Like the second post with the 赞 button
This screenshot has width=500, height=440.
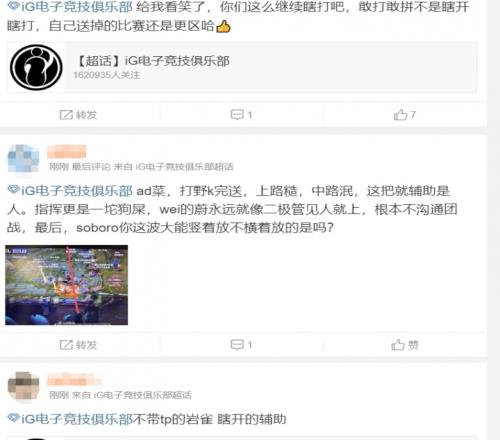pos(405,345)
